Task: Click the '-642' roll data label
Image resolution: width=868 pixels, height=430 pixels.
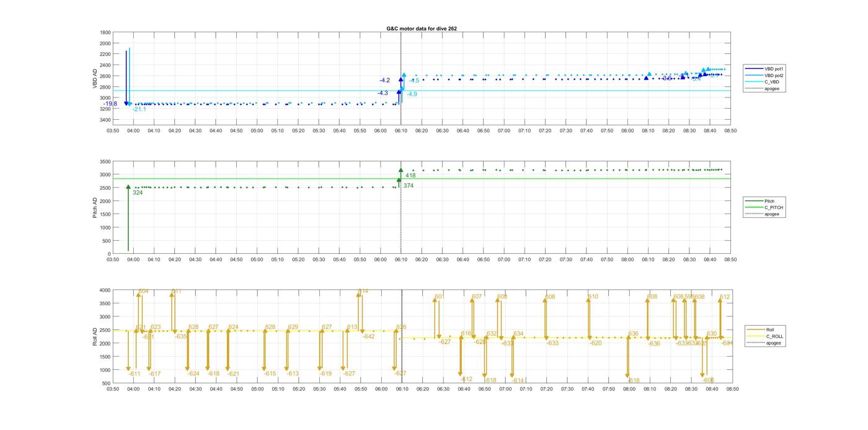Action: [368, 336]
